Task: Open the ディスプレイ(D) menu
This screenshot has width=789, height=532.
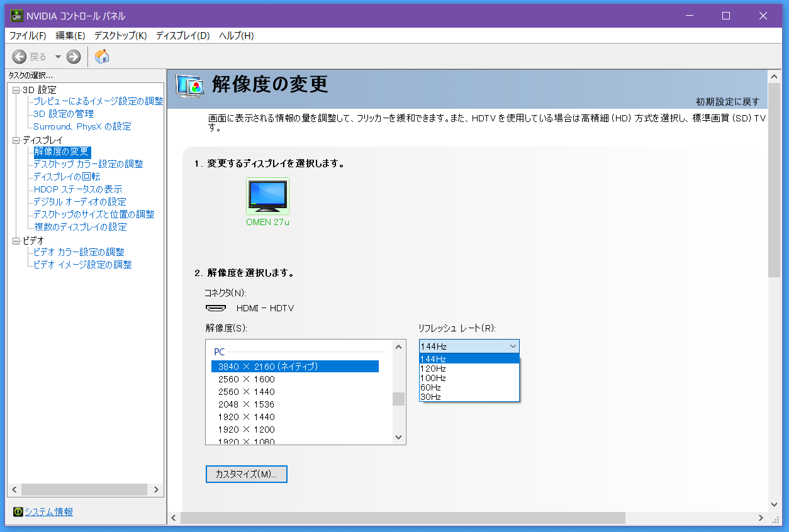Action: point(182,36)
